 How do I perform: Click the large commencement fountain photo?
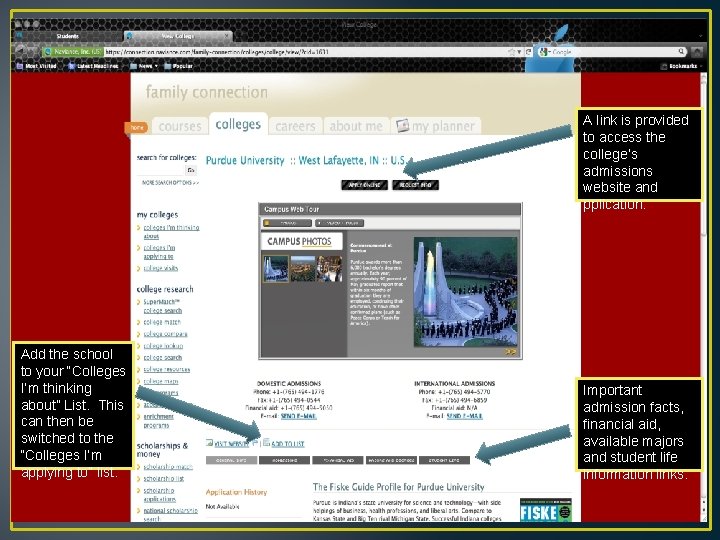coord(465,292)
